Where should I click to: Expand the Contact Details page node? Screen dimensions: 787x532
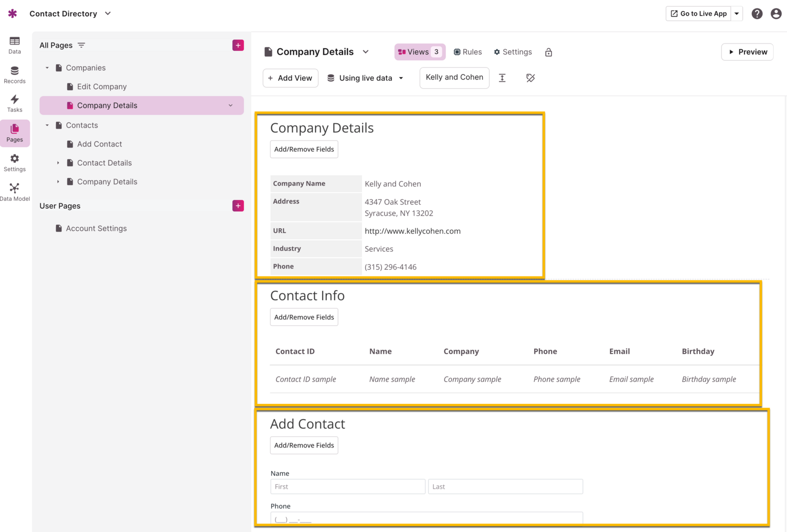coord(58,163)
